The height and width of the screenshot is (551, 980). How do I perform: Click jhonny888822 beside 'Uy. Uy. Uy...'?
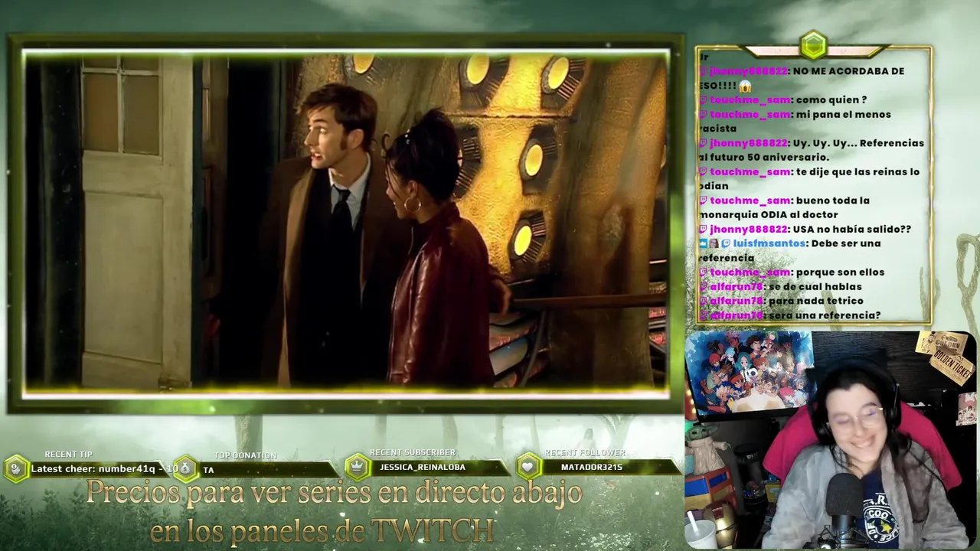(748, 143)
